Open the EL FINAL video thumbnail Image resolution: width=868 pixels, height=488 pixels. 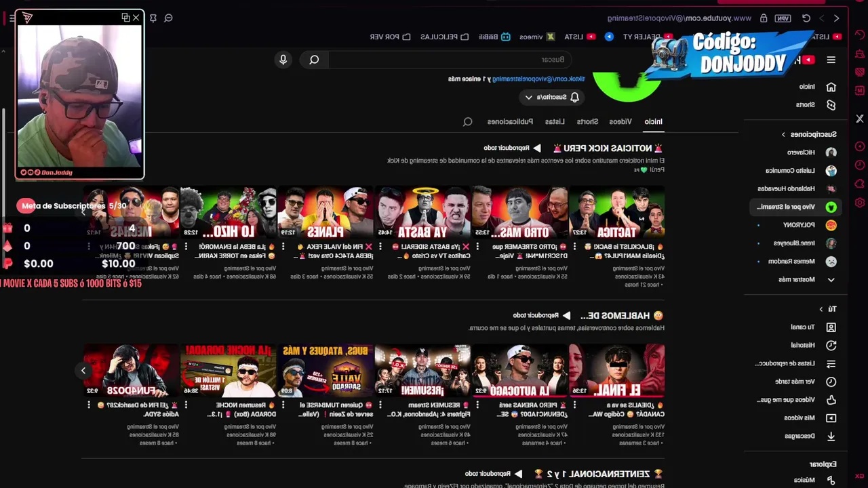617,370
